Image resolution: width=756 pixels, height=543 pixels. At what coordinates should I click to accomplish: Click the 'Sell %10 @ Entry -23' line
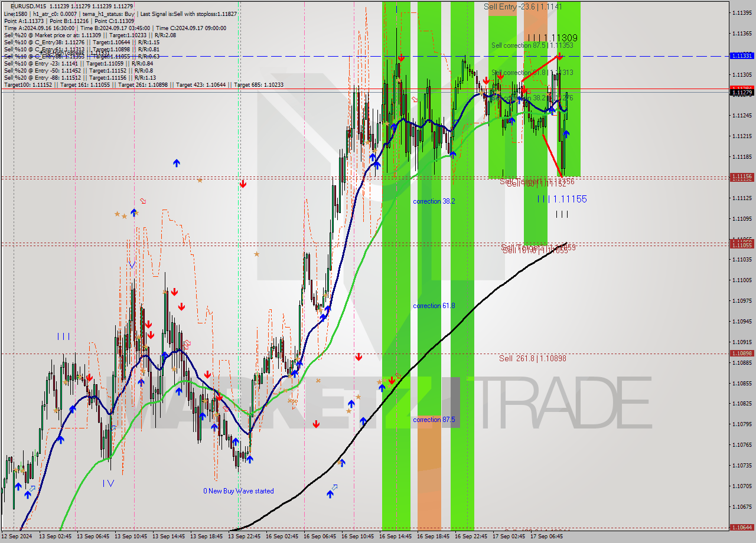(x=79, y=63)
